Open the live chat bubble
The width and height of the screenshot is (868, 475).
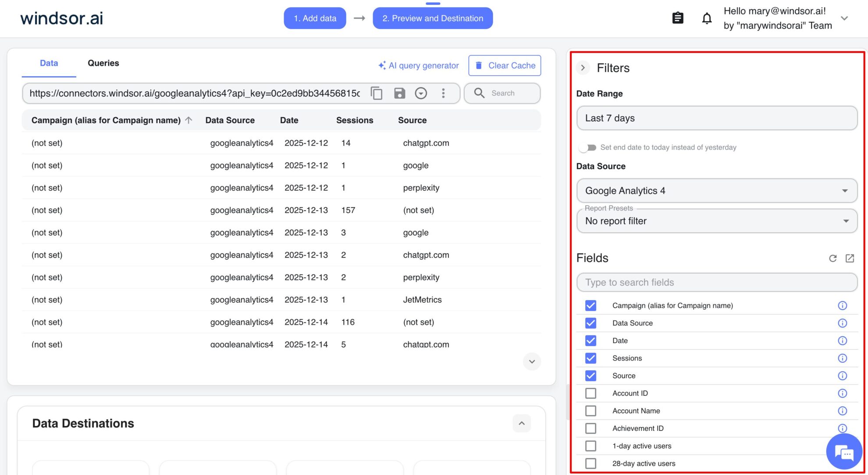pos(844,452)
